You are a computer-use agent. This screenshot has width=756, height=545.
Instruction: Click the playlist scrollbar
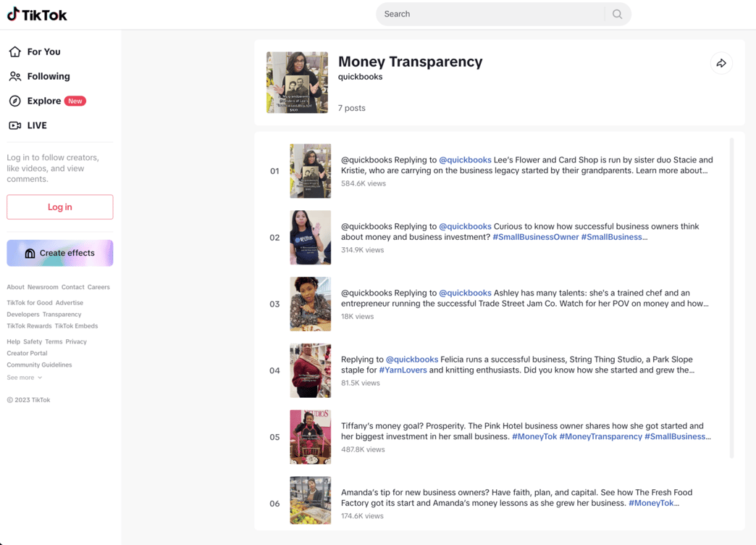click(x=731, y=297)
